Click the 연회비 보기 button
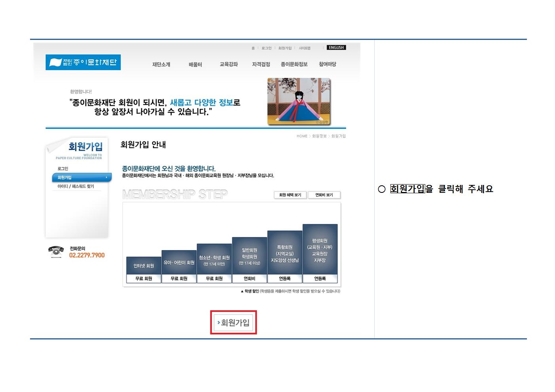Image resolution: width=555 pixels, height=392 pixels. 324,195
